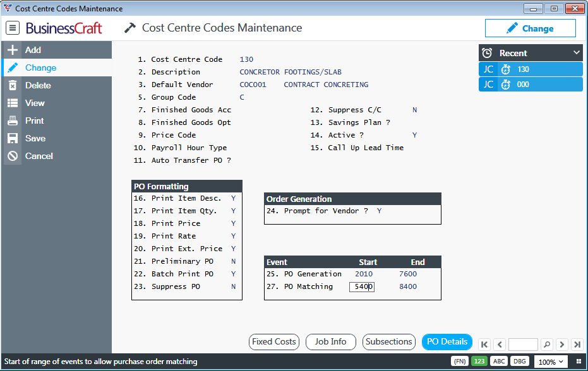Go to first record navigation icon
Image resolution: width=588 pixels, height=371 pixels.
[484, 344]
